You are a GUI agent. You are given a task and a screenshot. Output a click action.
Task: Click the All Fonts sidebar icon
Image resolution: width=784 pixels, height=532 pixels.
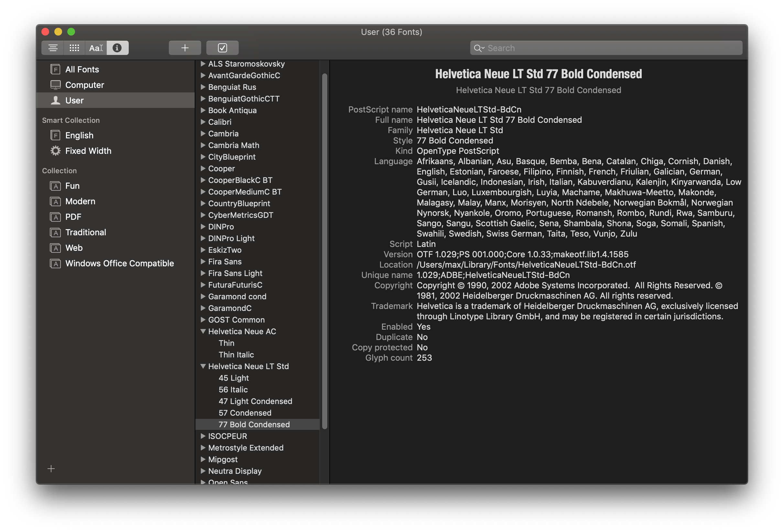(x=55, y=69)
